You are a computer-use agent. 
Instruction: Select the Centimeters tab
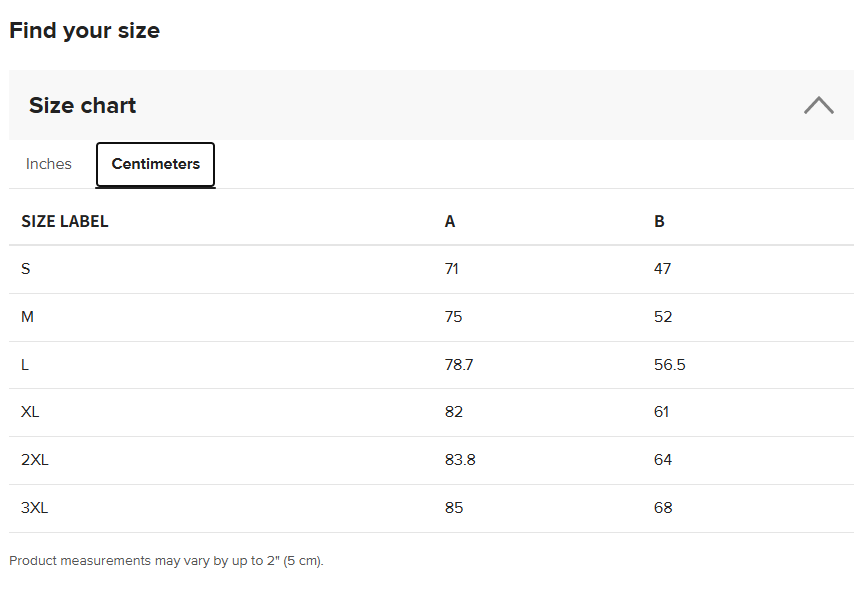point(155,164)
